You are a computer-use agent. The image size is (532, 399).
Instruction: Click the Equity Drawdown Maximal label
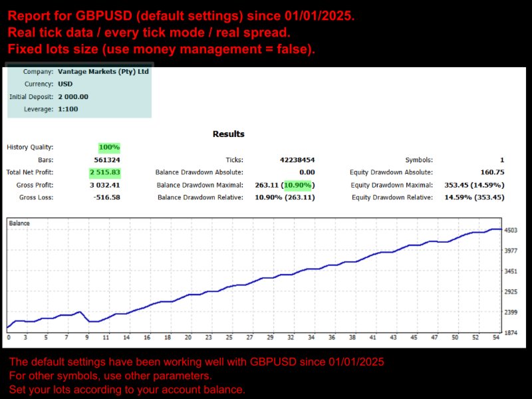(x=392, y=185)
